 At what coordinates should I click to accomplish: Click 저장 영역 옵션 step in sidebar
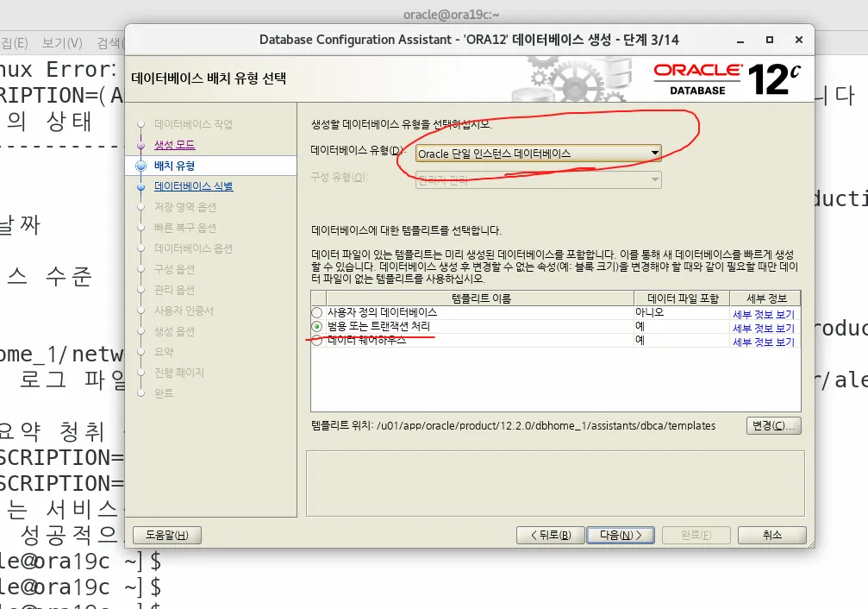coord(185,207)
